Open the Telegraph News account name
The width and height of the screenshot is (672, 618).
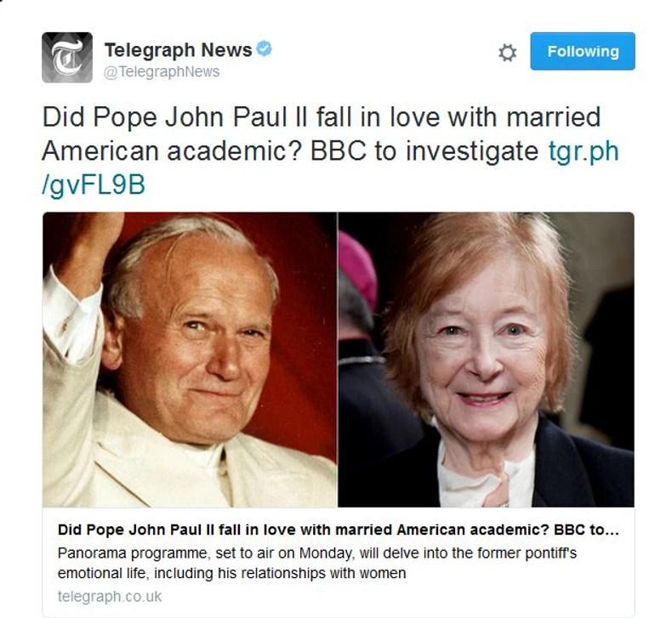[179, 49]
